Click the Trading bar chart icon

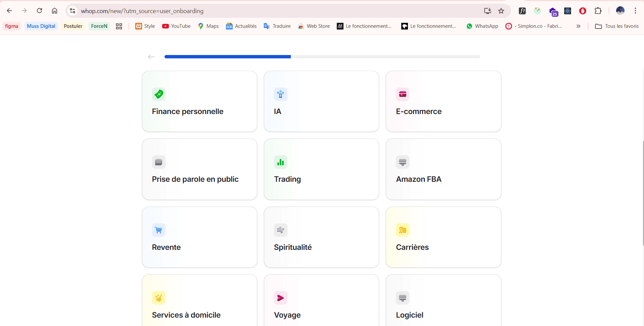[280, 162]
